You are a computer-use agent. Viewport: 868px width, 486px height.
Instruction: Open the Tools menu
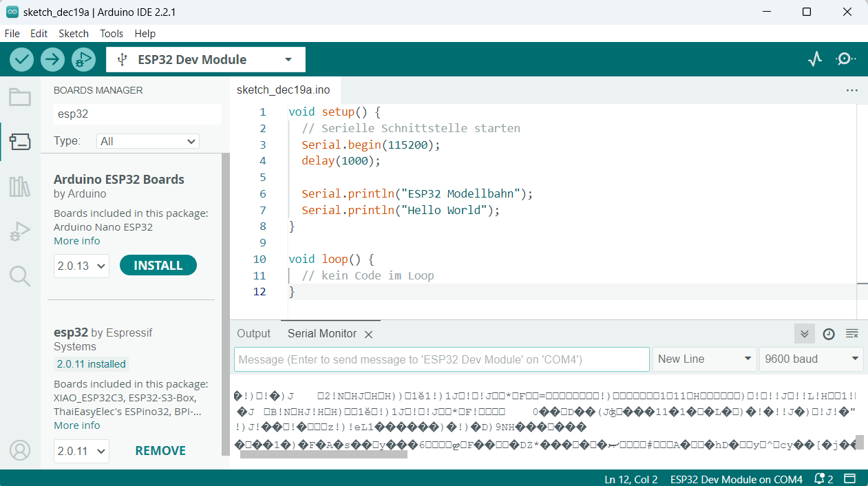[112, 33]
